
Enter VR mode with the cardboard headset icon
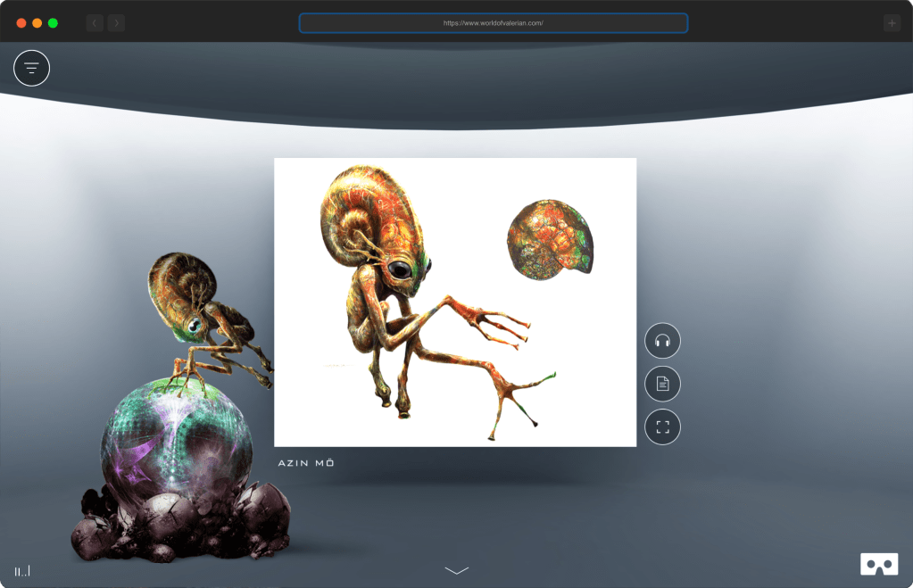[878, 564]
